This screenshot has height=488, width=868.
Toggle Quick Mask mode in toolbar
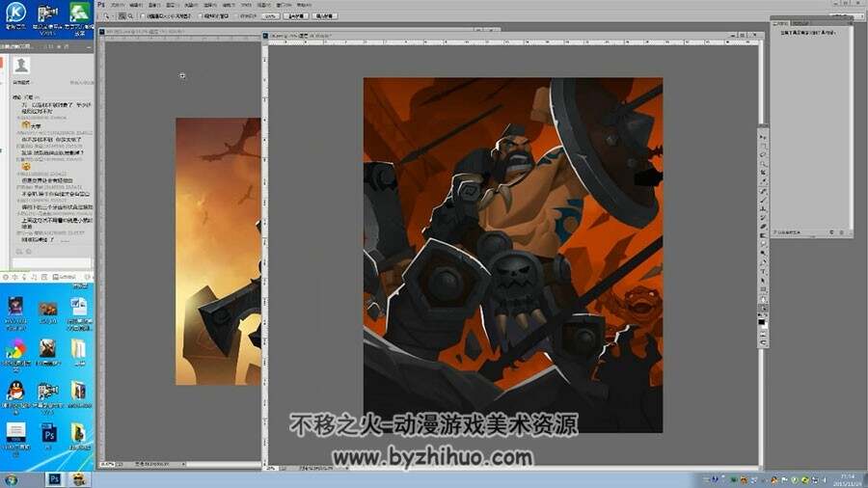pos(764,335)
